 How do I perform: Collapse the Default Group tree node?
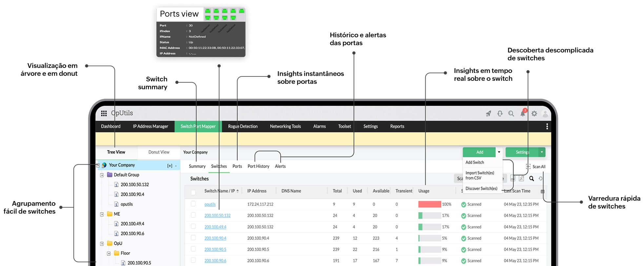pos(102,175)
